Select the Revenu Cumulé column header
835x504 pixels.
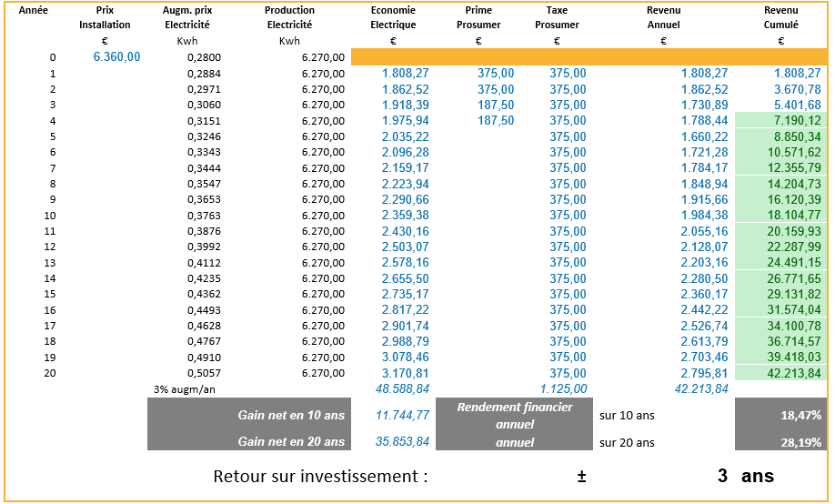tap(781, 17)
